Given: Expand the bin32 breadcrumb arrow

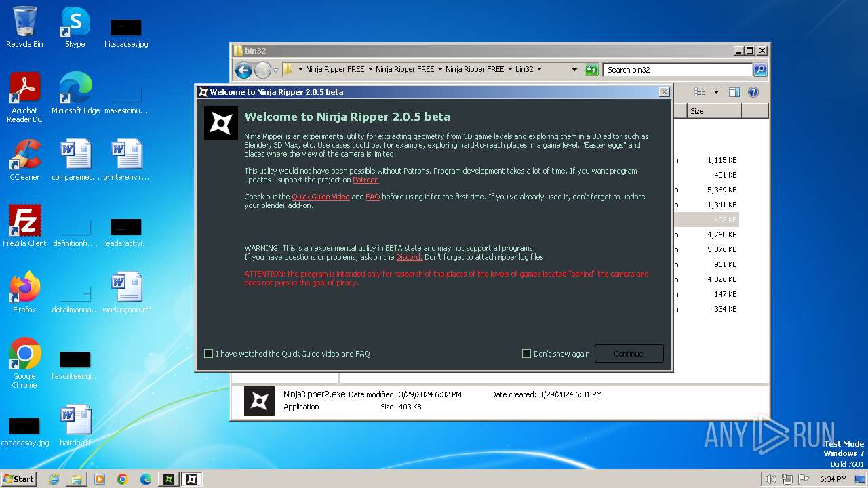Looking at the screenshot, I should [539, 69].
